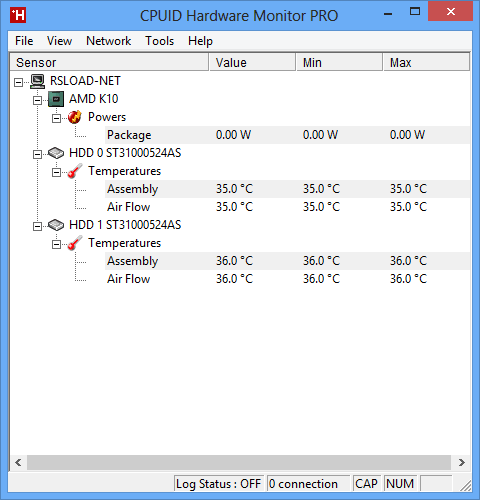Viewport: 480px width, 500px height.
Task: Click HDD 0 Assembly value 35.0 °C
Action: (234, 189)
